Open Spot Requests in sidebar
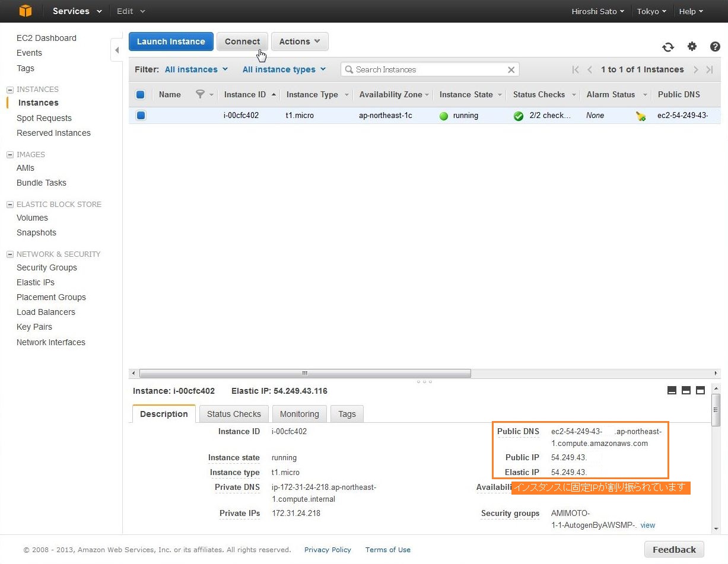 click(x=44, y=118)
